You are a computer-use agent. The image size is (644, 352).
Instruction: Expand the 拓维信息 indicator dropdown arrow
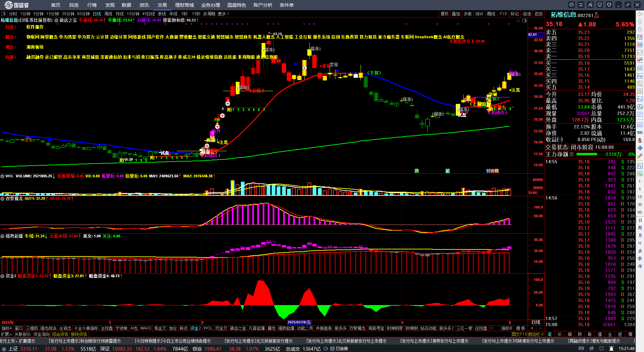56,20
